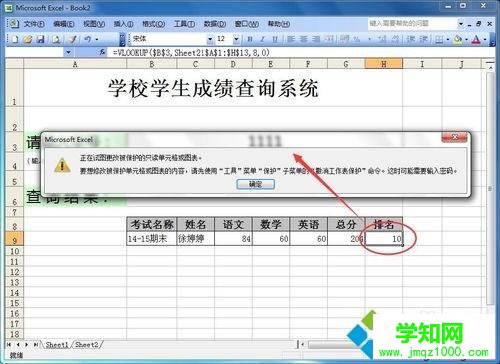This screenshot has height=364, width=500.
Task: Click the New workbook icon
Action: [x=15, y=39]
